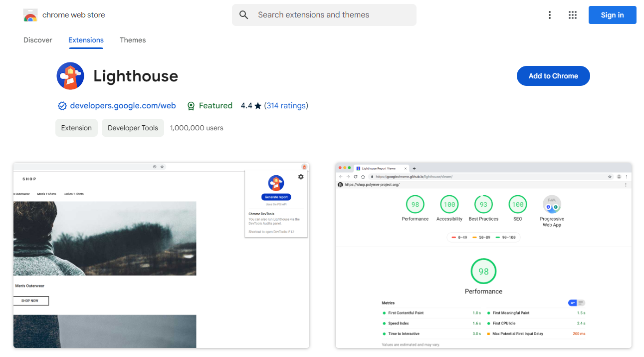Screen dimensions: 644x357
Task: Click the Chrome Web Store logo
Action: point(30,15)
